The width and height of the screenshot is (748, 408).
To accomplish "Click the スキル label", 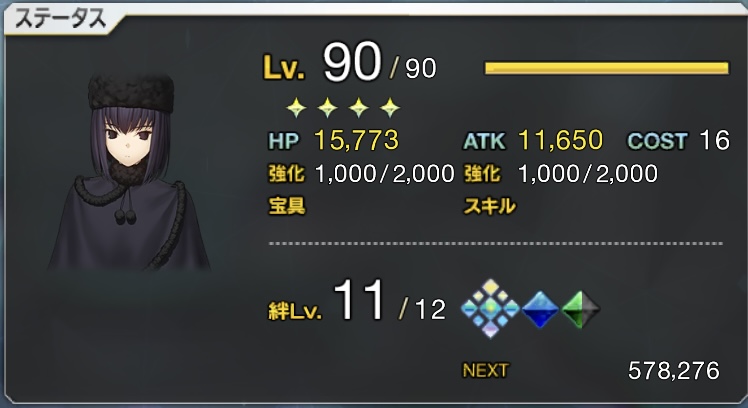I will (x=489, y=206).
